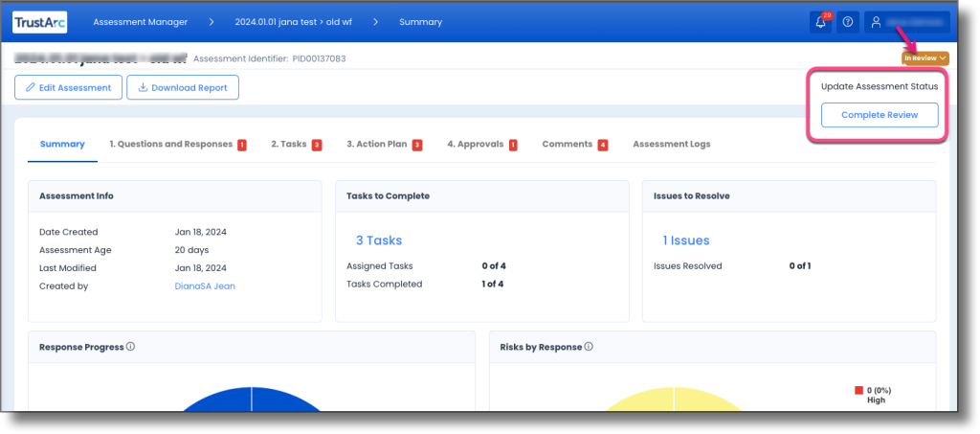
Task: Open the Questions and Responses tab
Action: click(177, 145)
